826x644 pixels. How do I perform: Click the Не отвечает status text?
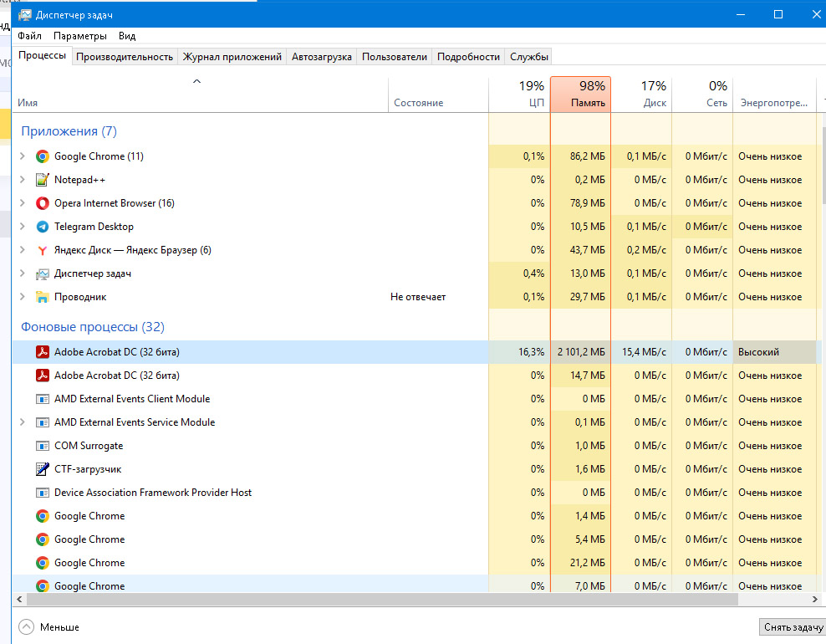[x=418, y=297]
